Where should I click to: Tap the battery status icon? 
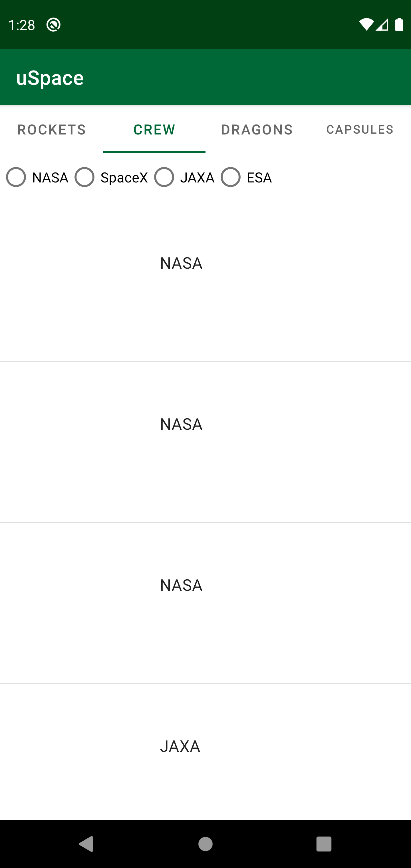(399, 25)
